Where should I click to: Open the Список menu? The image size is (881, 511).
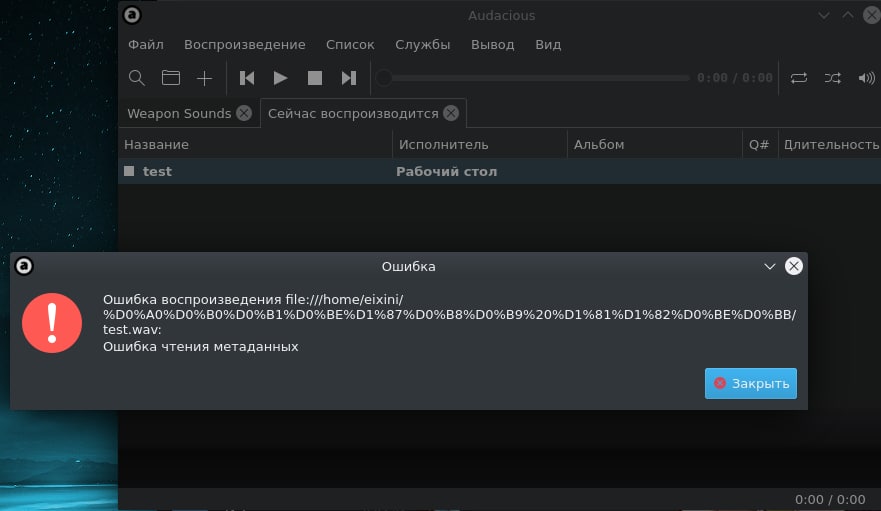350,44
